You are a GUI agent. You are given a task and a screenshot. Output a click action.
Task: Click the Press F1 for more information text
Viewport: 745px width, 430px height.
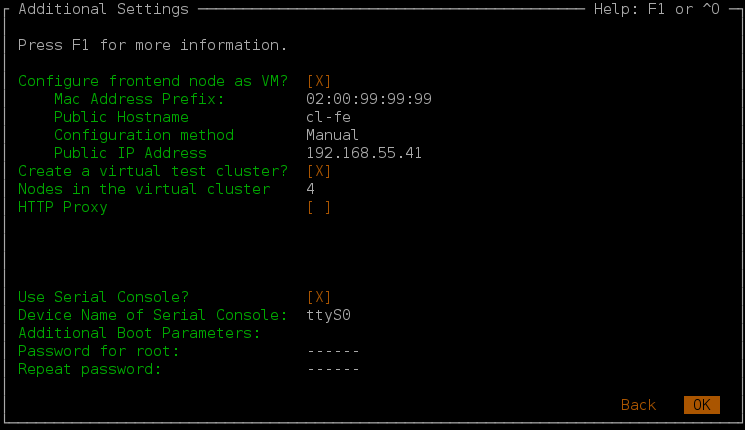(153, 45)
